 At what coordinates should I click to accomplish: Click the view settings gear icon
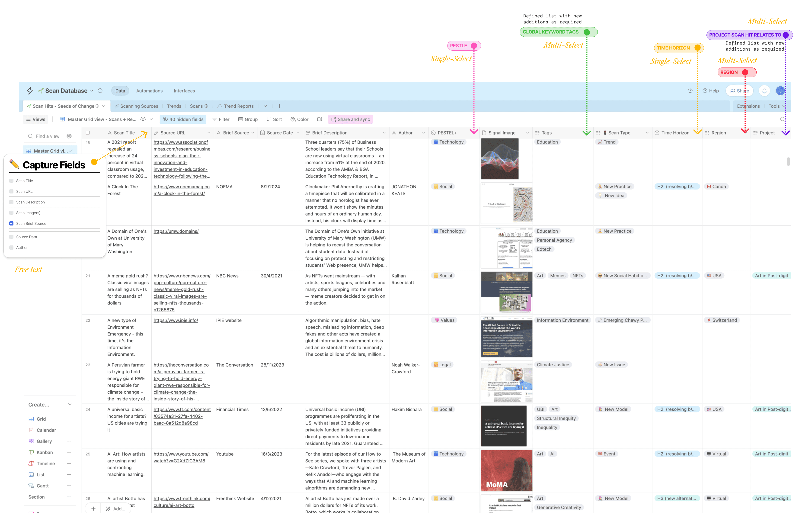[69, 136]
